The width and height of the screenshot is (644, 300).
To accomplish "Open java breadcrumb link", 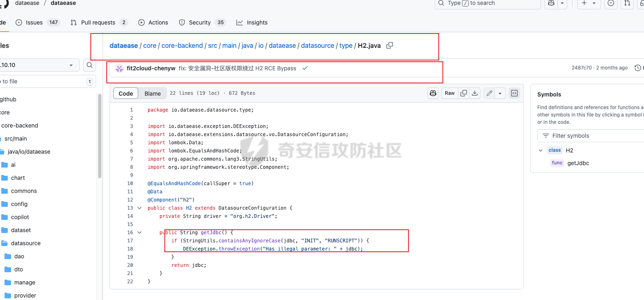I will [x=247, y=45].
